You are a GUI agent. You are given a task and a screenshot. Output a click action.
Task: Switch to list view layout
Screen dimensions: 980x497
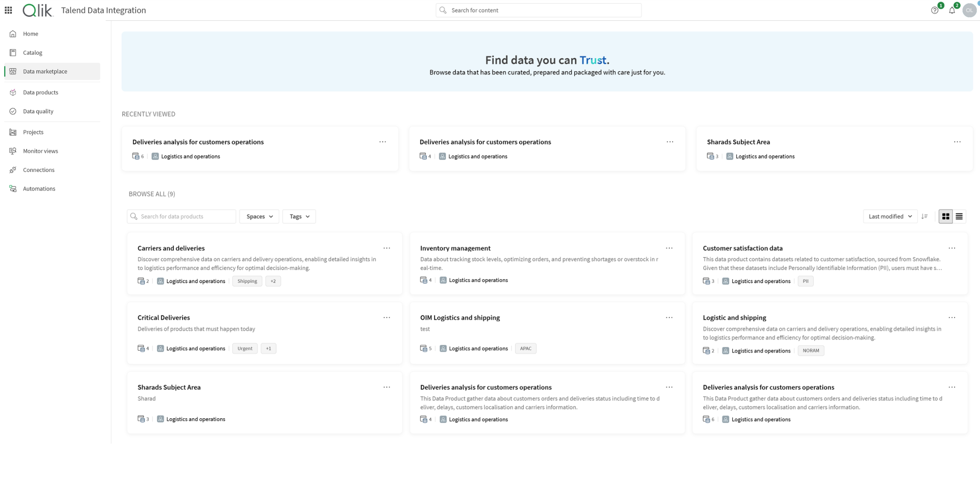(959, 216)
